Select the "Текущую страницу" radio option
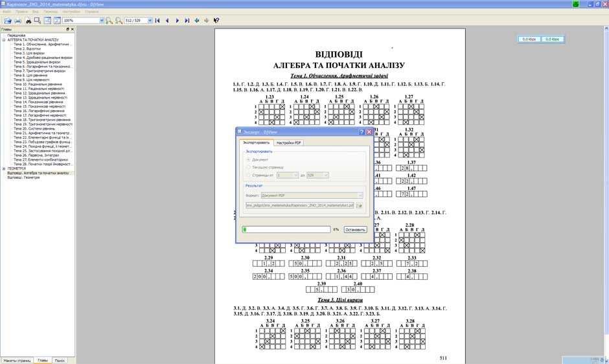The height and width of the screenshot is (364, 609). [x=247, y=167]
